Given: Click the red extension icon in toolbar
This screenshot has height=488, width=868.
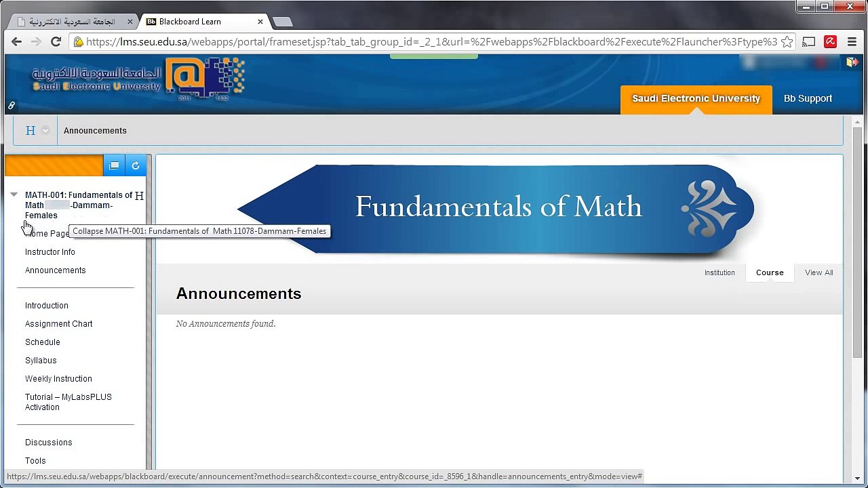Looking at the screenshot, I should [x=830, y=42].
